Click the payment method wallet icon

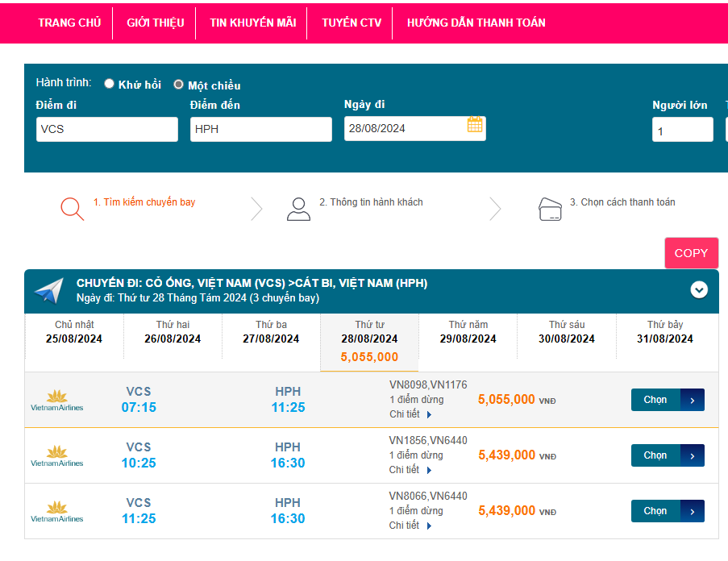550,209
